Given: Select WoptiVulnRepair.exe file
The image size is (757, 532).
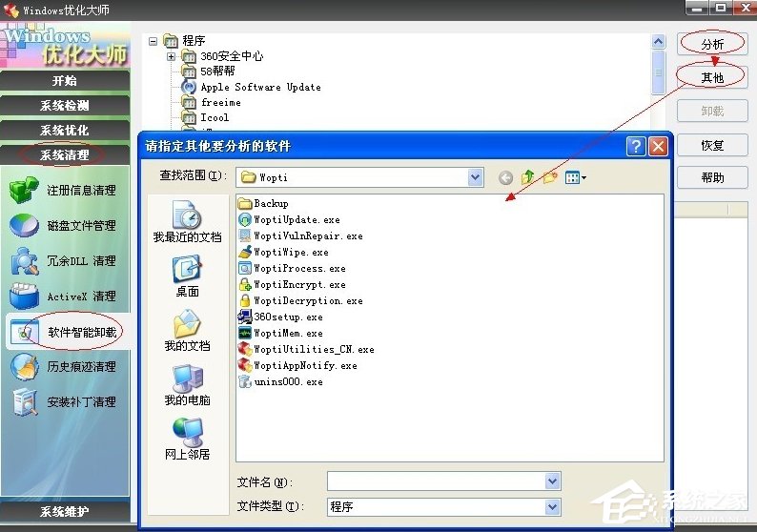Looking at the screenshot, I should coord(300,236).
